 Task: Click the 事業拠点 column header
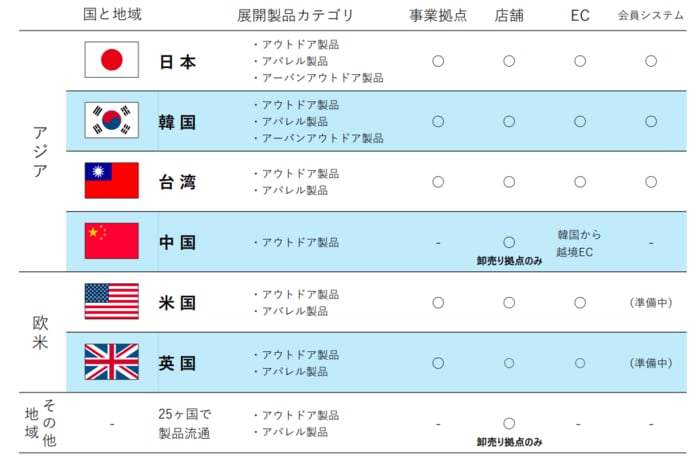pos(437,16)
